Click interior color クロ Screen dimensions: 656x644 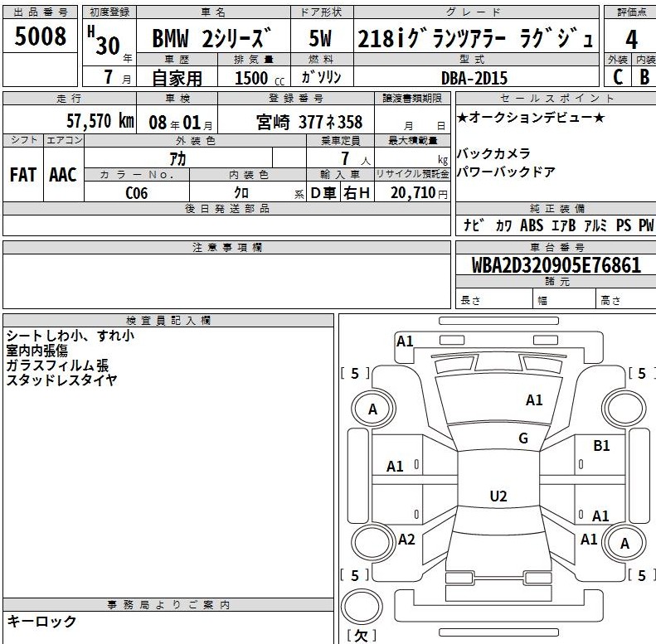point(241,193)
